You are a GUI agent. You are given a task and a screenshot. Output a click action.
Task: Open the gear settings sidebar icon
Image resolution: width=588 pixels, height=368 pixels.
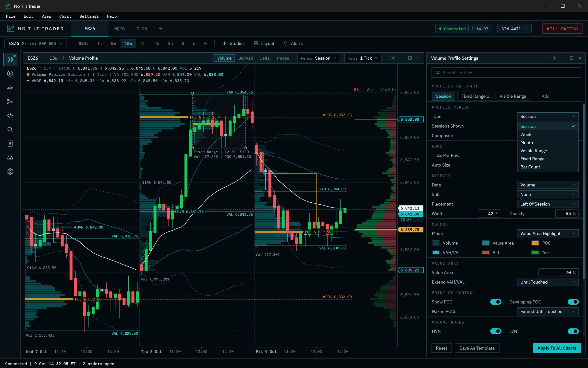coord(10,171)
